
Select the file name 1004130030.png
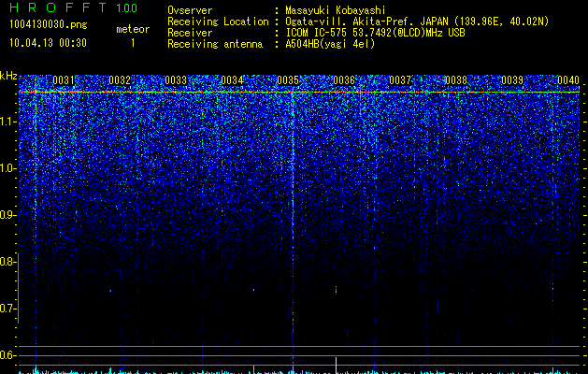click(x=48, y=24)
